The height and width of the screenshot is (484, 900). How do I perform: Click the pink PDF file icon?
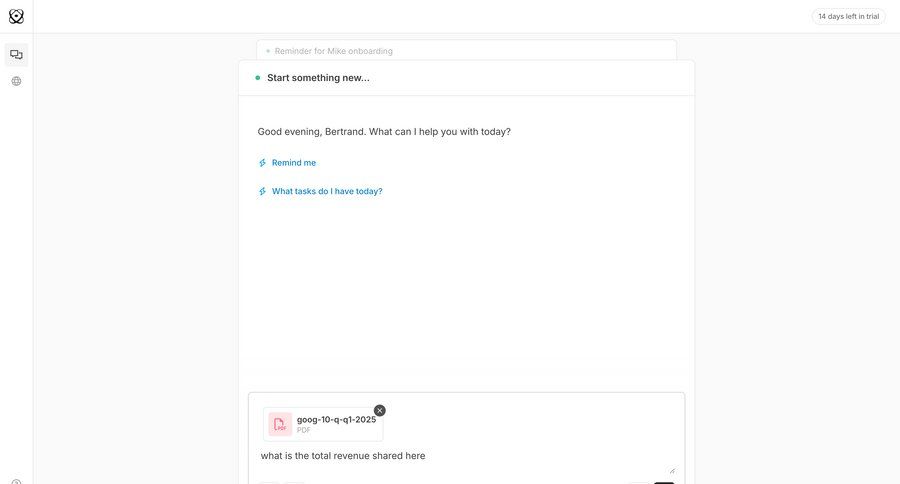tap(280, 424)
